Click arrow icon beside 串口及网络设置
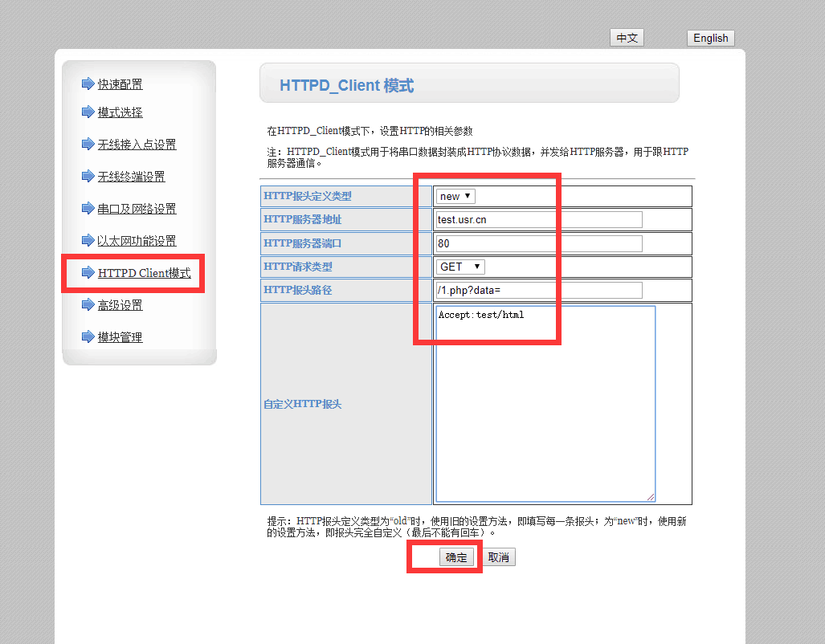This screenshot has height=644, width=825. (88, 208)
